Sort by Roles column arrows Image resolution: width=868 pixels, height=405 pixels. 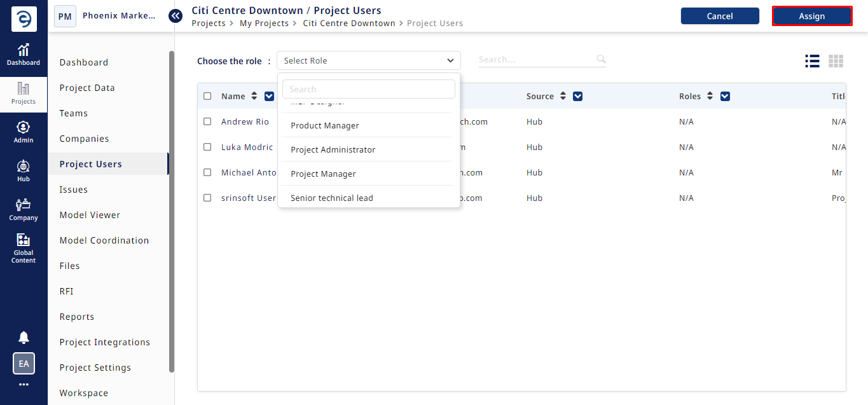click(x=709, y=96)
